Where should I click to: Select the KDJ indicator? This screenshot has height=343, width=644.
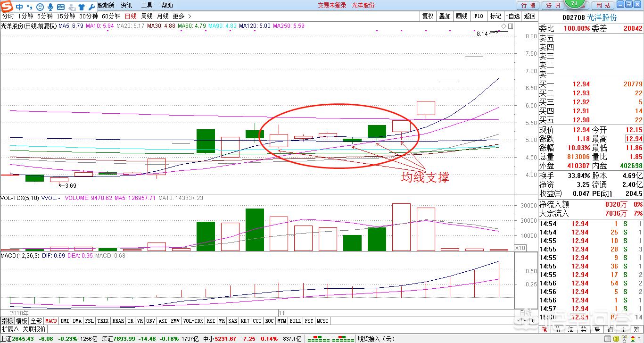(x=245, y=321)
